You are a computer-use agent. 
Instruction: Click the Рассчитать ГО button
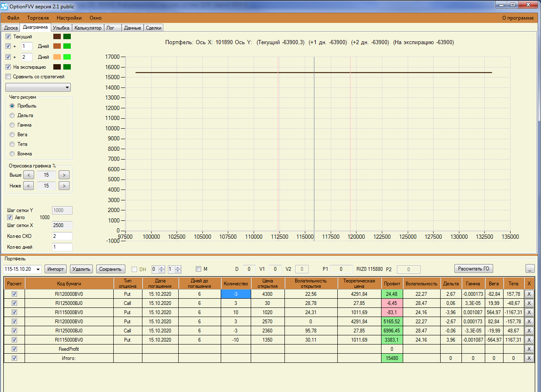click(x=474, y=269)
